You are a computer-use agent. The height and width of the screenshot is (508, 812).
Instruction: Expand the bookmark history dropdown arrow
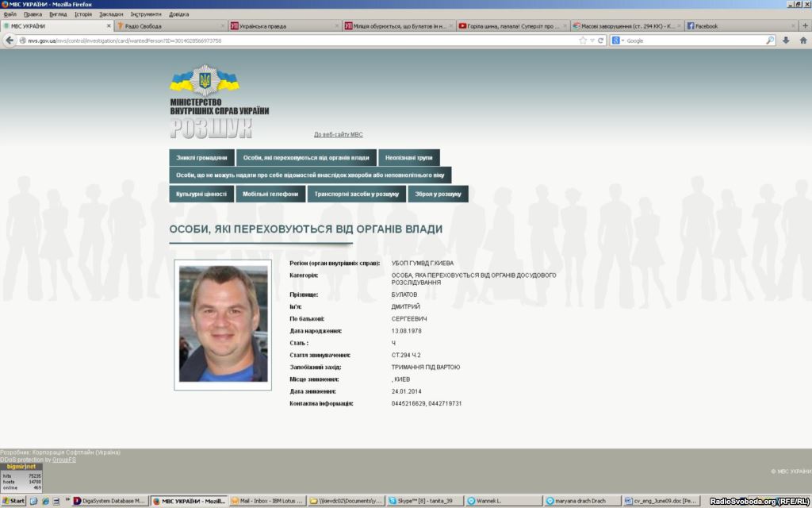pyautogui.click(x=592, y=40)
